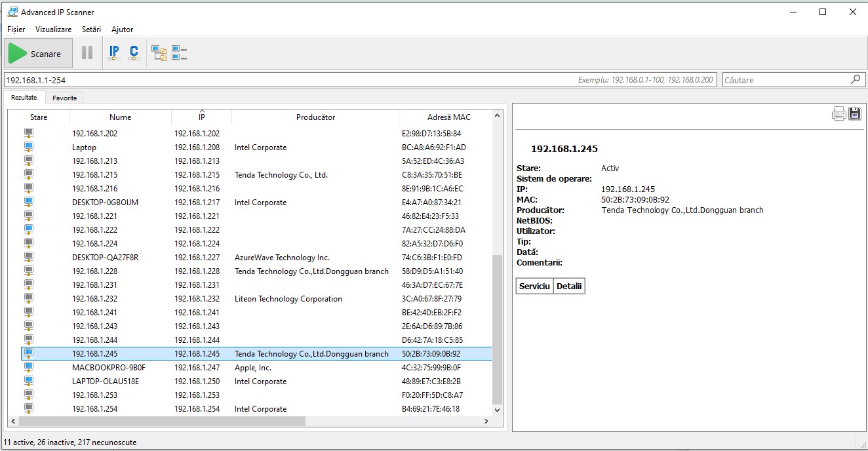Open the Vizualizare menu
This screenshot has height=451, width=868.
[54, 29]
